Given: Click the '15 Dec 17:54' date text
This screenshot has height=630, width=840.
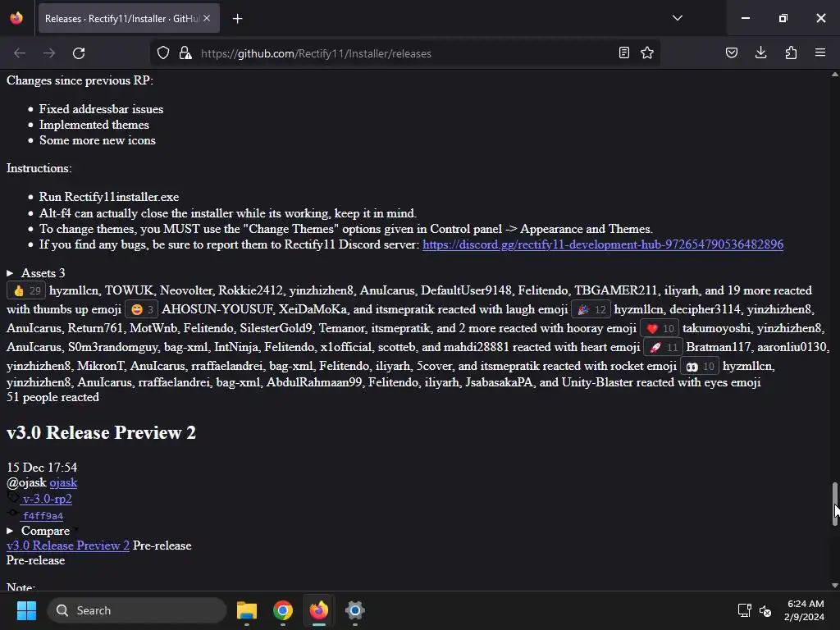Looking at the screenshot, I should [x=42, y=468].
